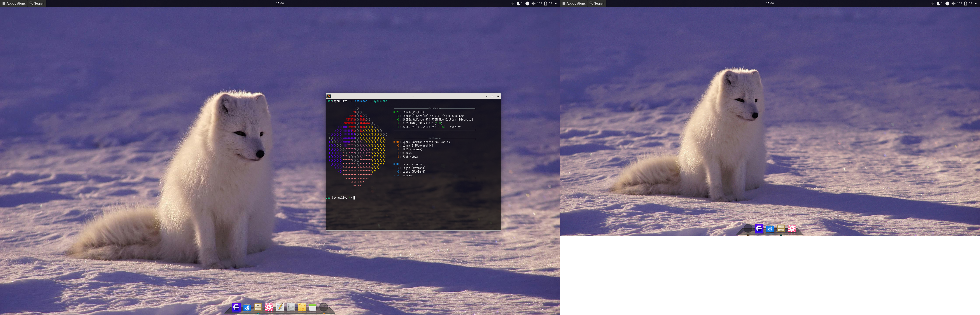Expand panel tray arrow on right monitor
The image size is (980, 315).
[975, 3]
